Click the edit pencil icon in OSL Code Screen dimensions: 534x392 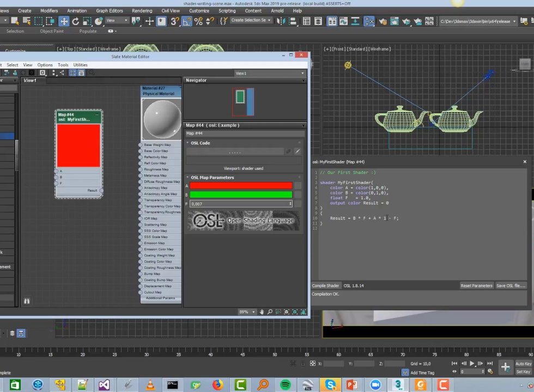(x=298, y=151)
